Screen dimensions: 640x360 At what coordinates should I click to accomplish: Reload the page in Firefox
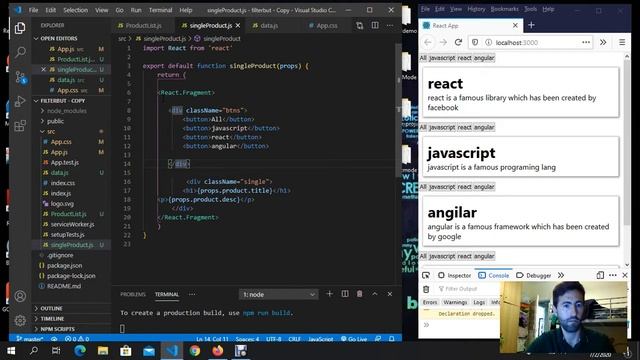[x=458, y=42]
